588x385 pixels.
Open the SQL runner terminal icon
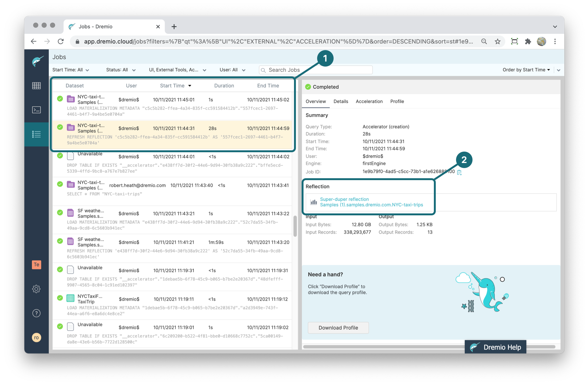point(36,110)
